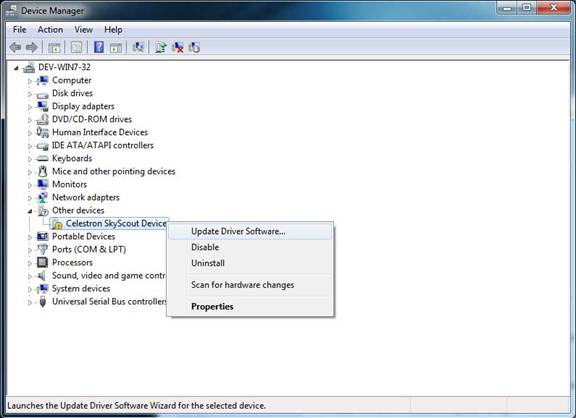The image size is (576, 418).
Task: Expand Universal Serial Bus controllers node
Action: (30, 302)
